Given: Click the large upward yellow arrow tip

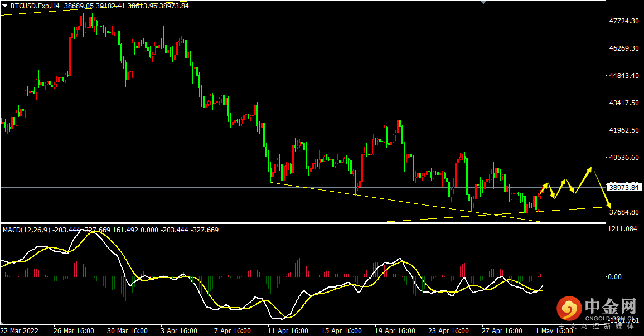Looking at the screenshot, I should 590,169.
